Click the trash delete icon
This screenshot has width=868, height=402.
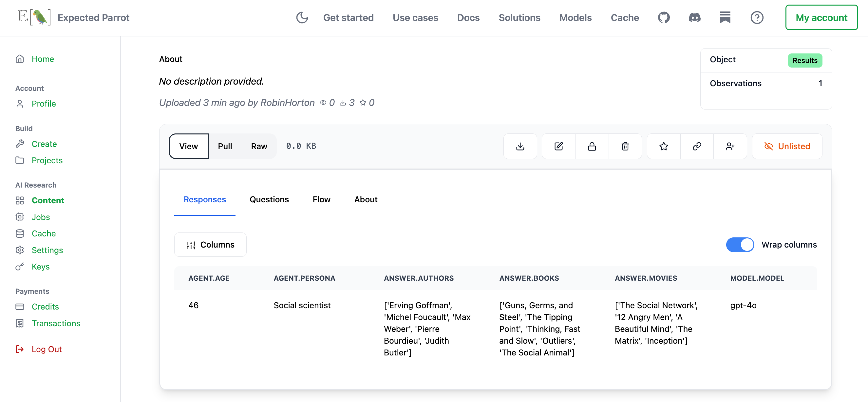(625, 146)
